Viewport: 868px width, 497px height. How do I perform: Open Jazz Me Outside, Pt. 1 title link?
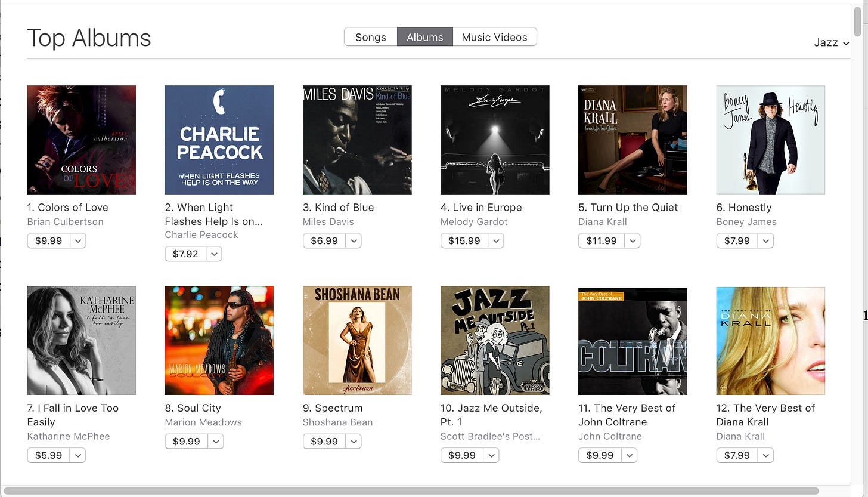click(x=491, y=415)
